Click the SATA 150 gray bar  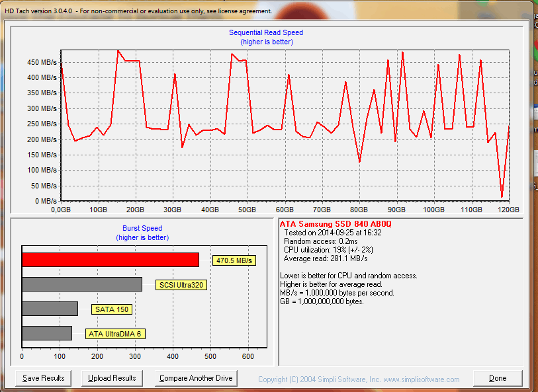pyautogui.click(x=50, y=309)
